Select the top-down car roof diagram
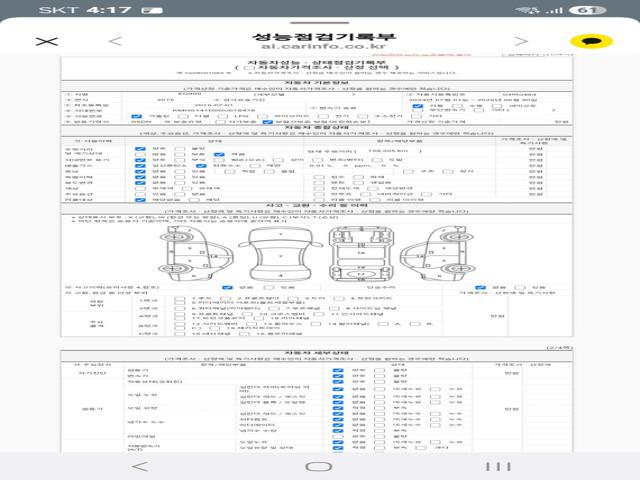Viewport: 640px width, 480px height. (x=280, y=254)
